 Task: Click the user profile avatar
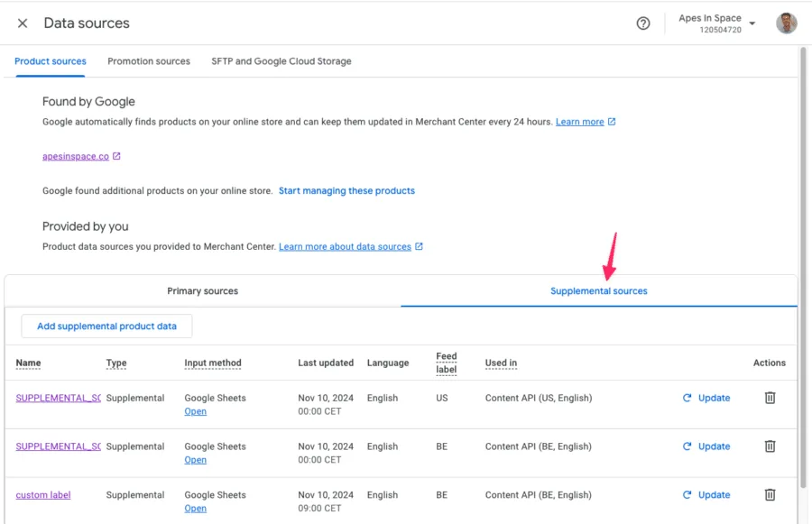(x=786, y=23)
